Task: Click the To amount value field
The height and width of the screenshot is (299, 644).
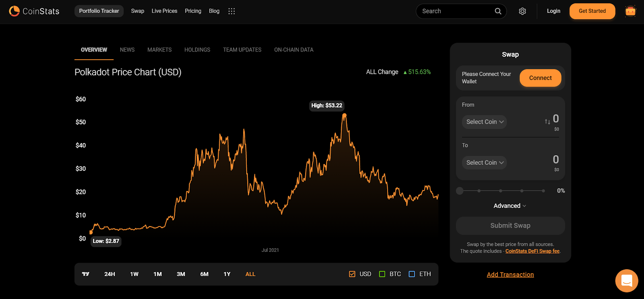Action: tap(556, 160)
